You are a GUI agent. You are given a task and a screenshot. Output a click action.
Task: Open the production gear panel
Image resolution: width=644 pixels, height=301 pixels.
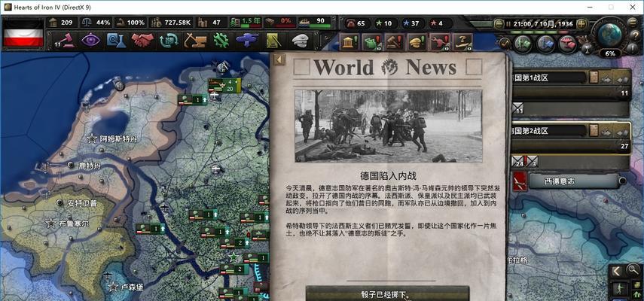221,40
